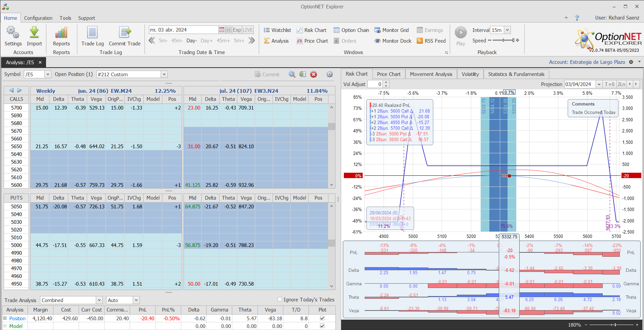Step forward one day with Day+

(x=207, y=41)
